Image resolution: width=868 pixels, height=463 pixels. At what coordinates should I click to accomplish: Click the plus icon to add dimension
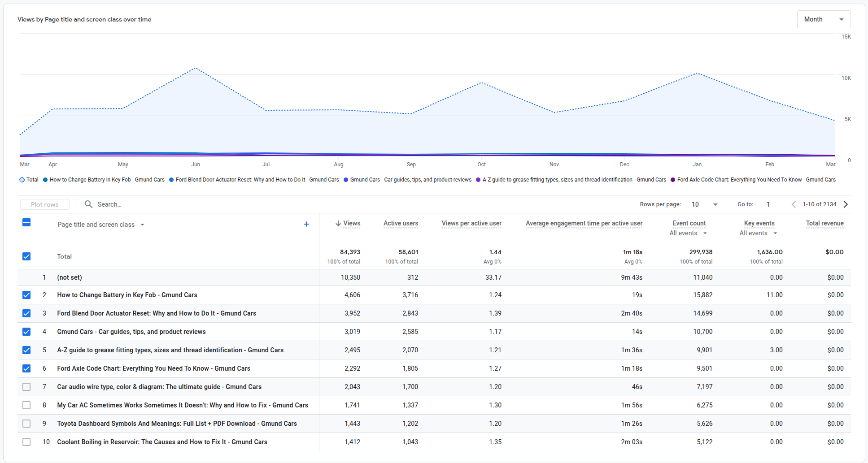coord(306,224)
